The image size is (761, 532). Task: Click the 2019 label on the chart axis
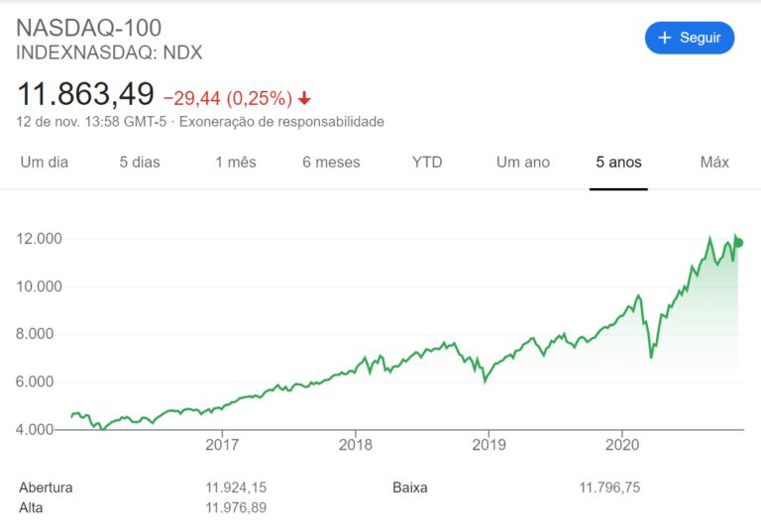(x=488, y=445)
